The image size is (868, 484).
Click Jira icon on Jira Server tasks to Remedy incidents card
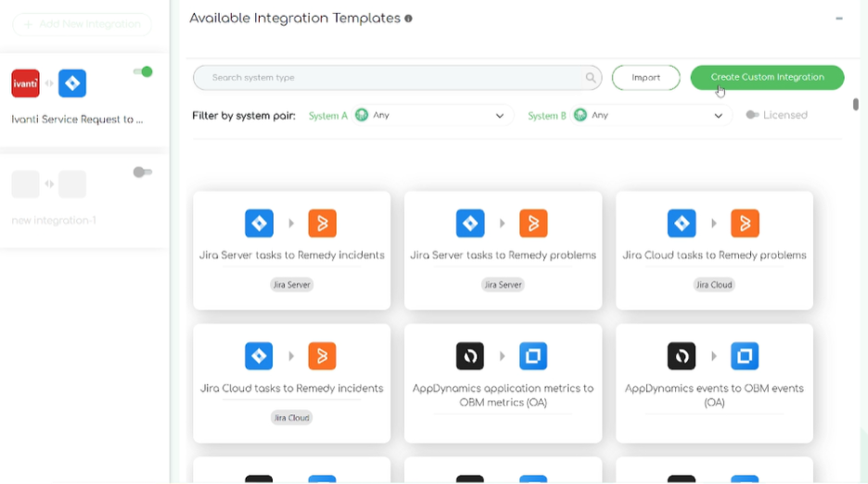tap(259, 223)
